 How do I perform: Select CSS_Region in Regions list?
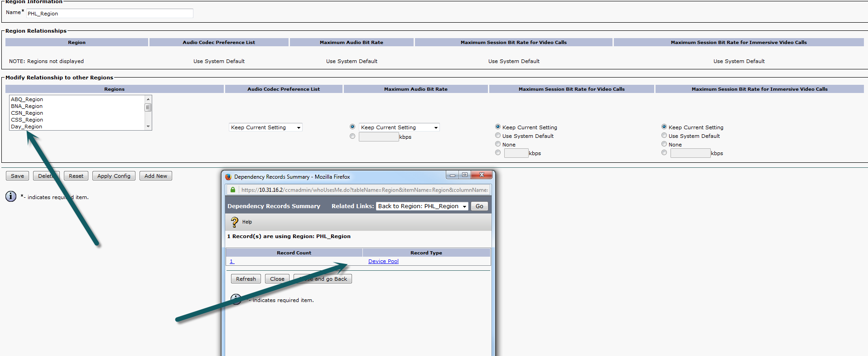coord(27,120)
